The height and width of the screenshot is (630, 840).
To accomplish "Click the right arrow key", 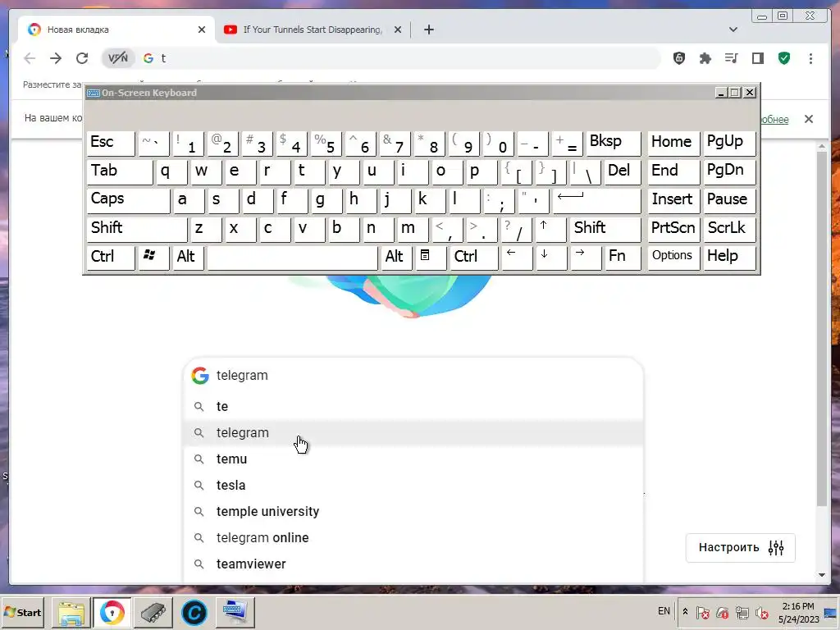I will pyautogui.click(x=586, y=257).
